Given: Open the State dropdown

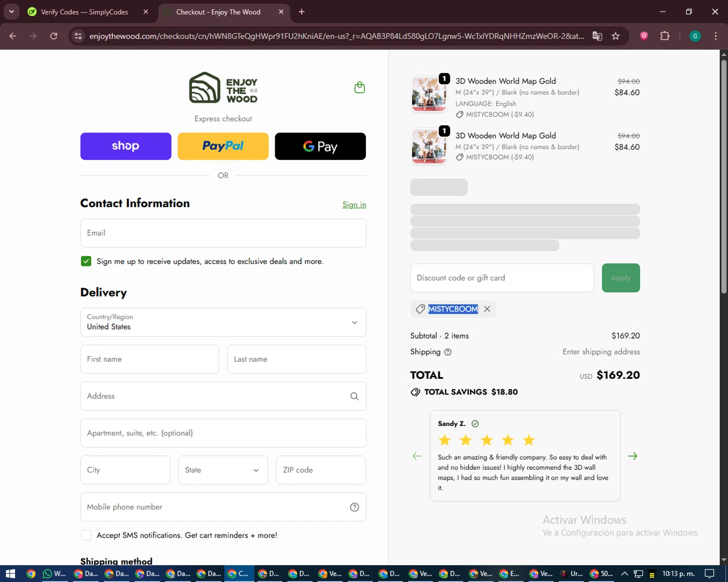Looking at the screenshot, I should pos(223,470).
